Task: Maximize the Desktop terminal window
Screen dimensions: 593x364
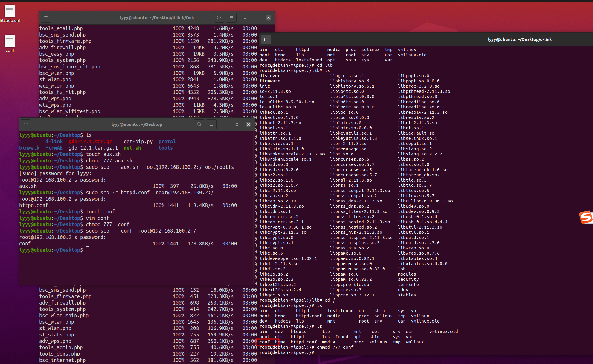Action: pyautogui.click(x=237, y=124)
